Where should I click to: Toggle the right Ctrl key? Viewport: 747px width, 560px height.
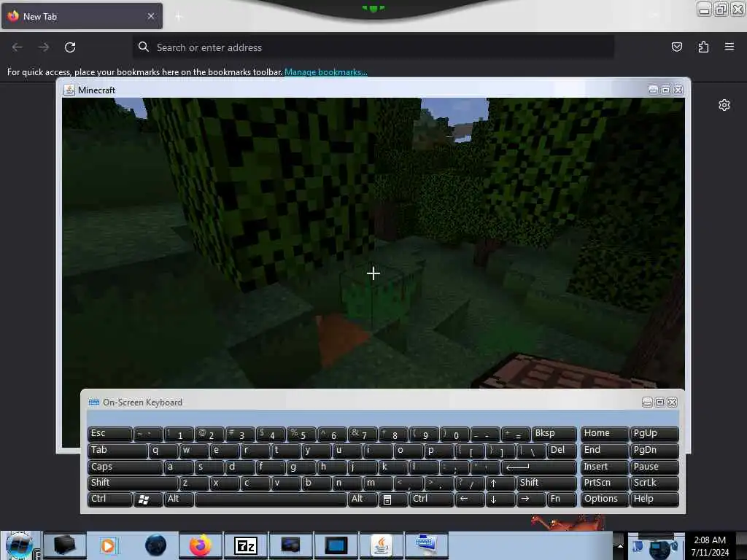(x=431, y=499)
